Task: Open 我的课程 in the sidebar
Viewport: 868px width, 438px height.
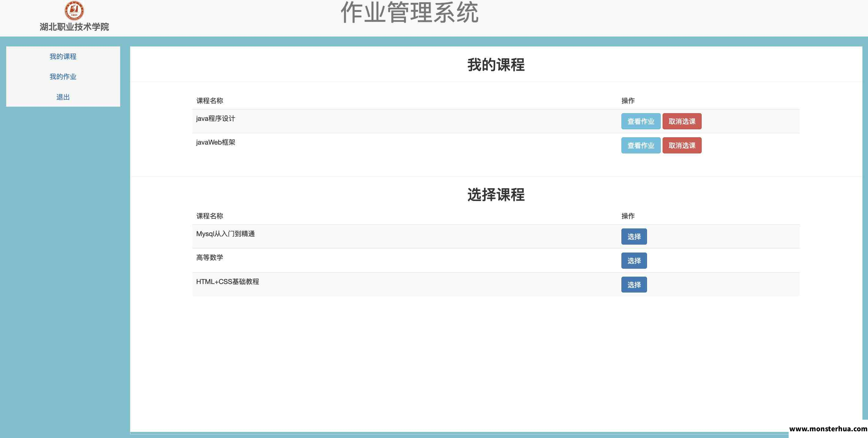Action: 63,56
